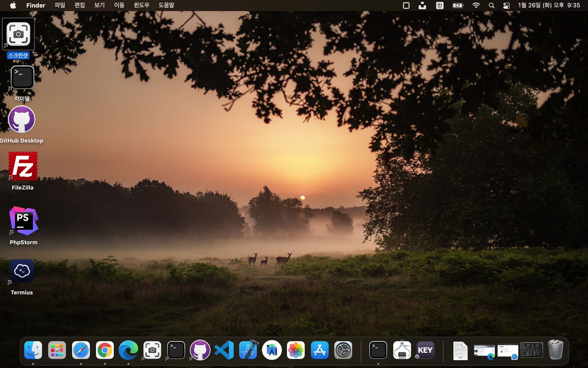Viewport: 588px width, 368px height.
Task: Open System Information icon in Dock
Action: [x=402, y=350]
